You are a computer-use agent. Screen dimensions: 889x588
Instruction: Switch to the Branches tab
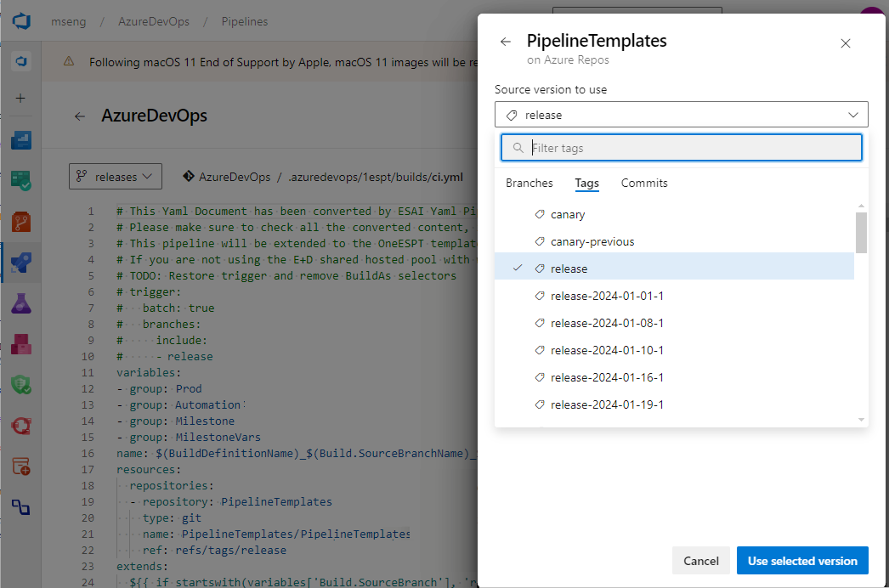[x=529, y=183]
